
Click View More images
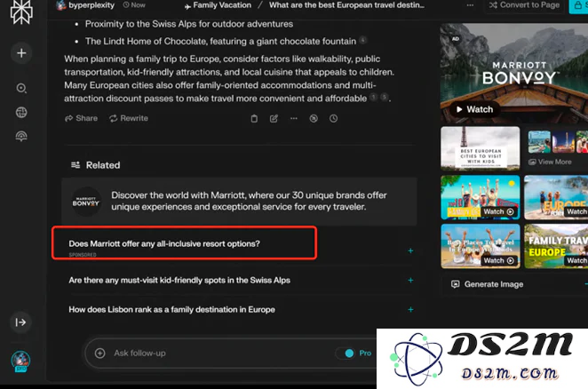550,162
